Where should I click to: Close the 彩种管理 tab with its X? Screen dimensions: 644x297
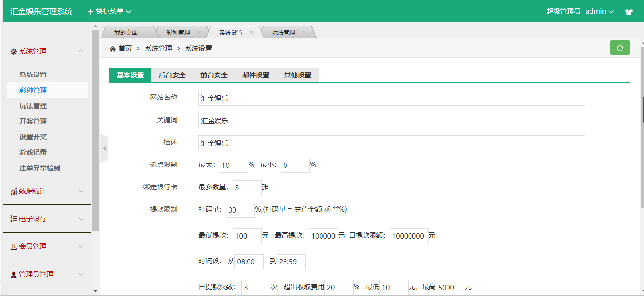(199, 33)
